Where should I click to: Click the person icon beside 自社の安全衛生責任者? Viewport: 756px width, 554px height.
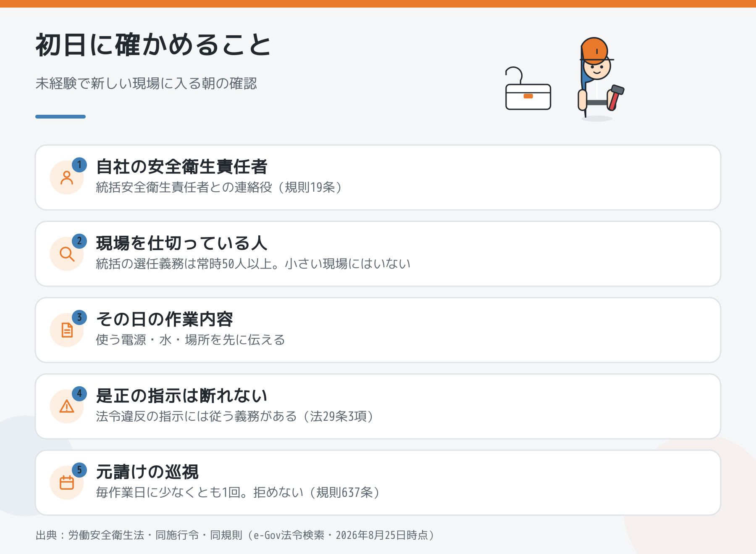tap(67, 178)
